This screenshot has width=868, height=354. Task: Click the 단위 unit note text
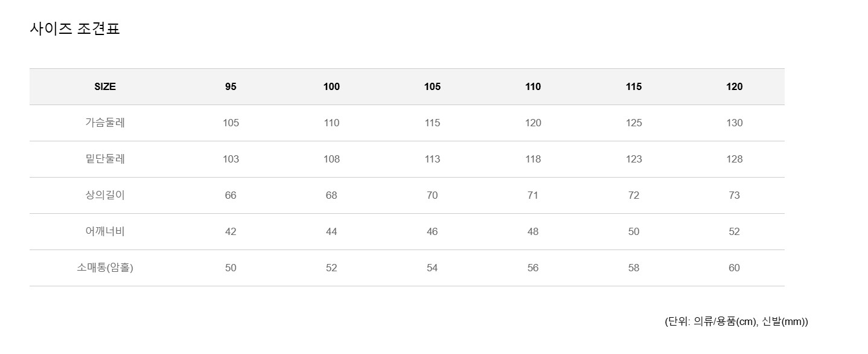pos(736,321)
